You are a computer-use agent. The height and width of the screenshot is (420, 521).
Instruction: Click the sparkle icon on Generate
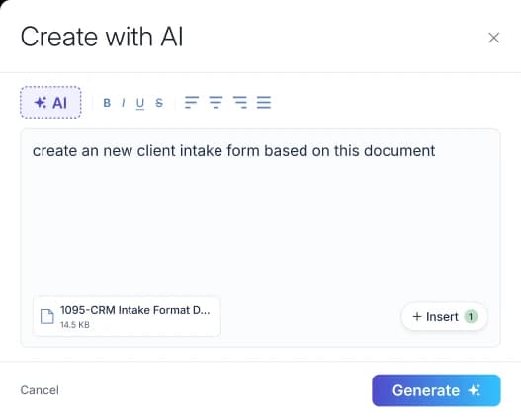tap(475, 390)
